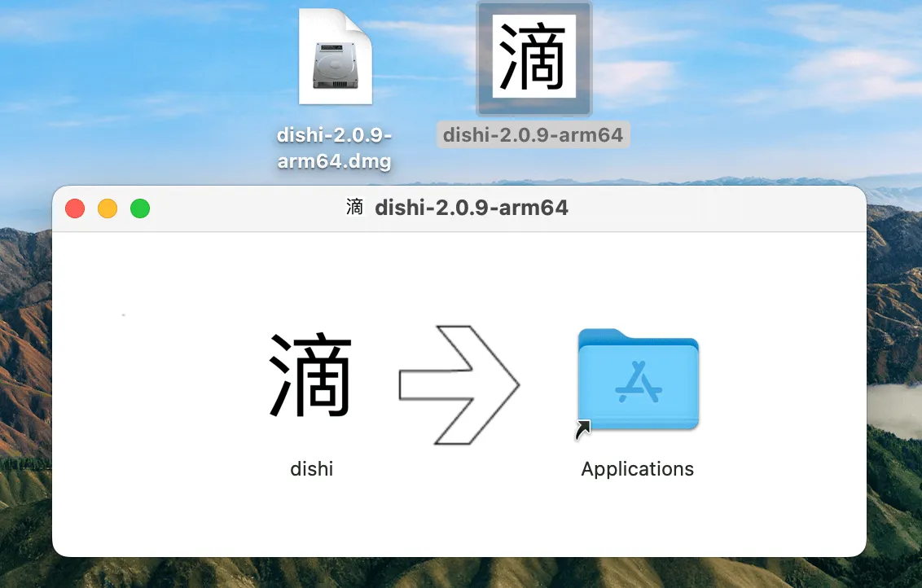The width and height of the screenshot is (922, 588).
Task: Click the dishi-2.0.9-arm64 window title text
Action: tap(472, 208)
